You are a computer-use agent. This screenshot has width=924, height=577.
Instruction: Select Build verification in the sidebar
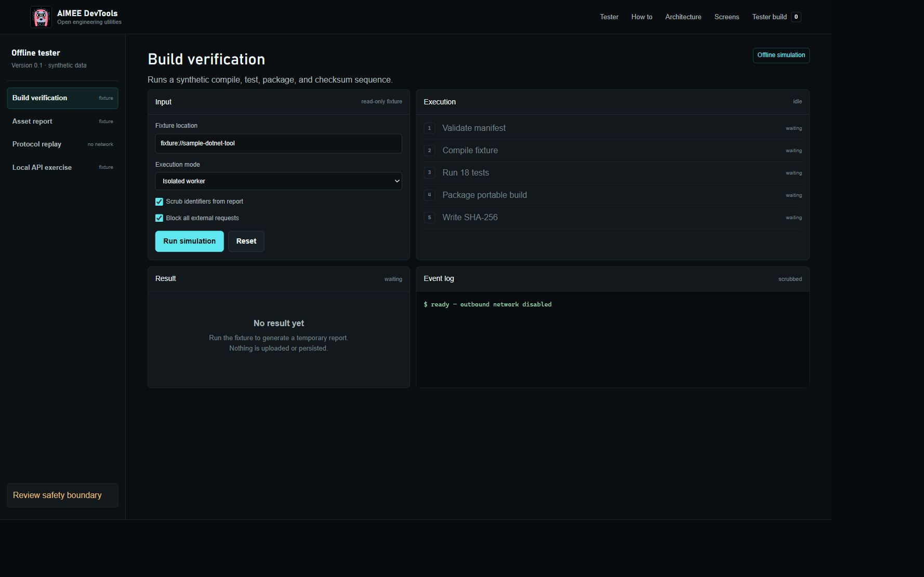pos(62,98)
